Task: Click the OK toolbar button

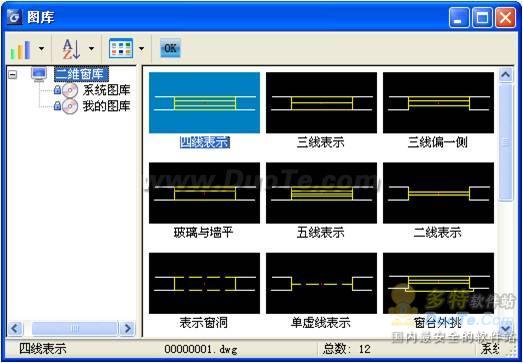Action: (x=170, y=48)
